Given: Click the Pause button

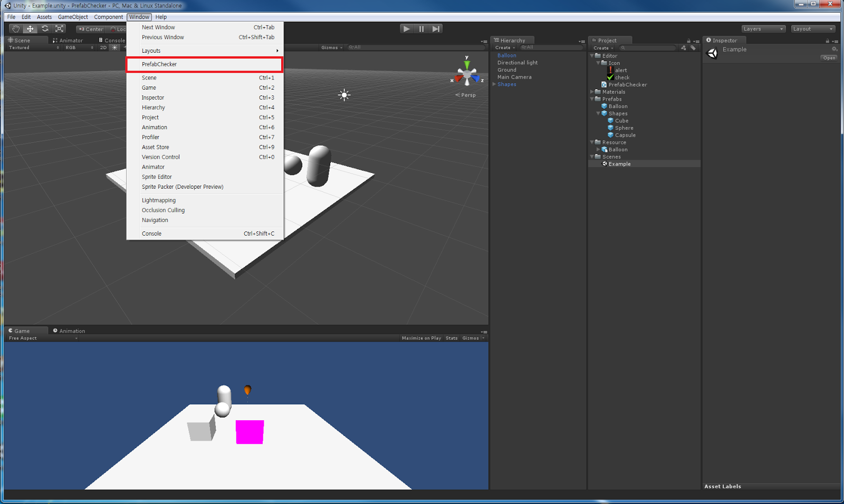Looking at the screenshot, I should pyautogui.click(x=421, y=29).
